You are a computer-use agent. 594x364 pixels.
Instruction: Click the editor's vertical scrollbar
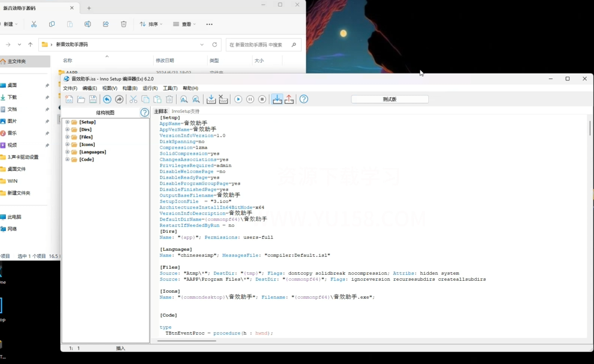590,128
